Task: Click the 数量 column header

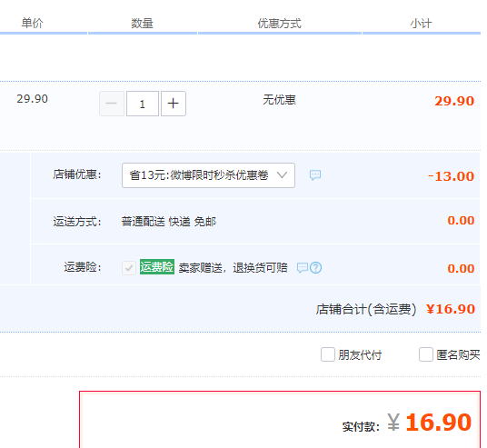Action: pyautogui.click(x=143, y=24)
